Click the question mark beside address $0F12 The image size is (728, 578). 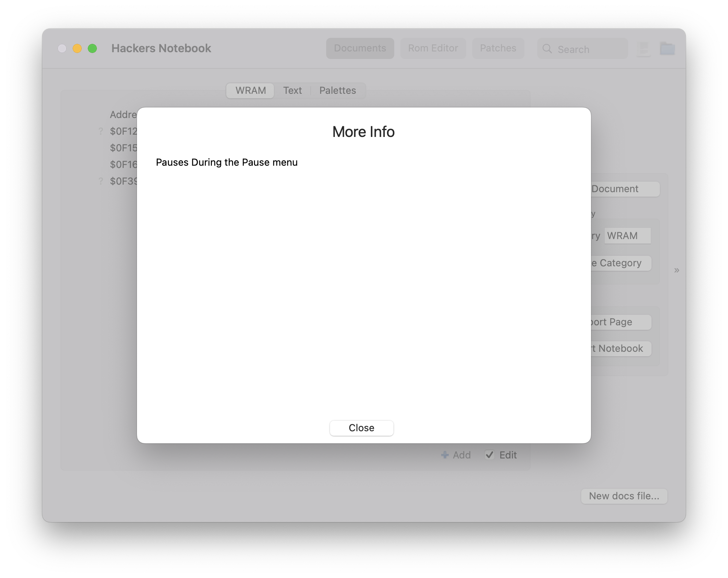tap(101, 131)
